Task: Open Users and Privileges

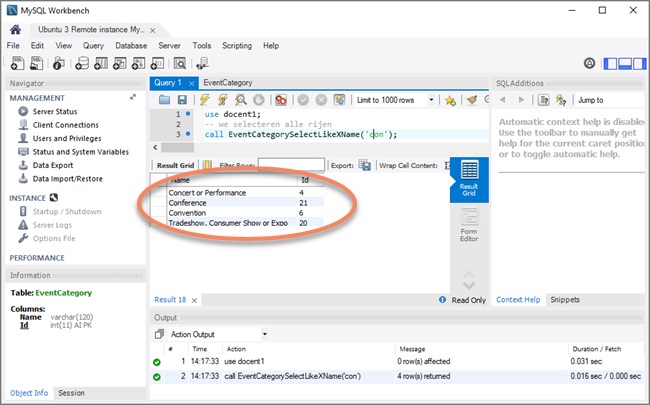Action: point(67,138)
